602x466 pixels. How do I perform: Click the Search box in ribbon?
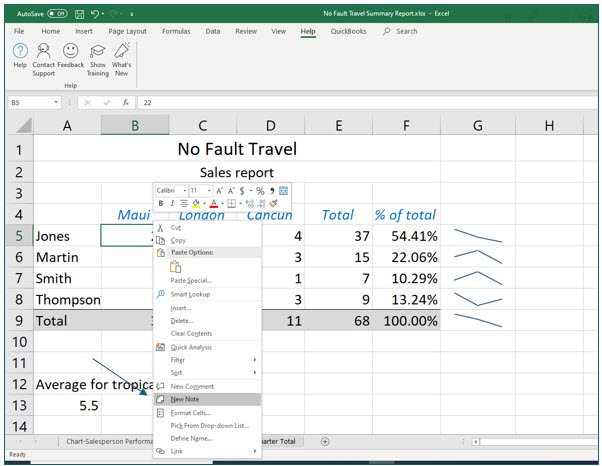[x=400, y=31]
